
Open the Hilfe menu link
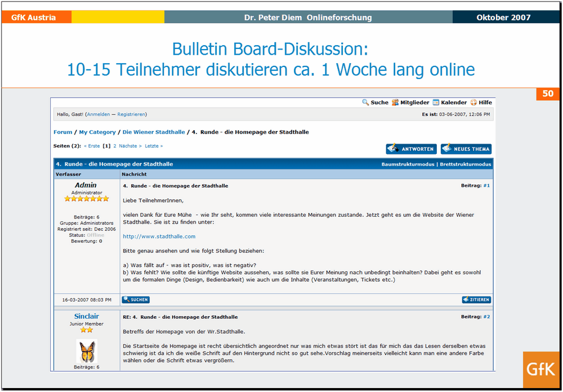(x=485, y=103)
